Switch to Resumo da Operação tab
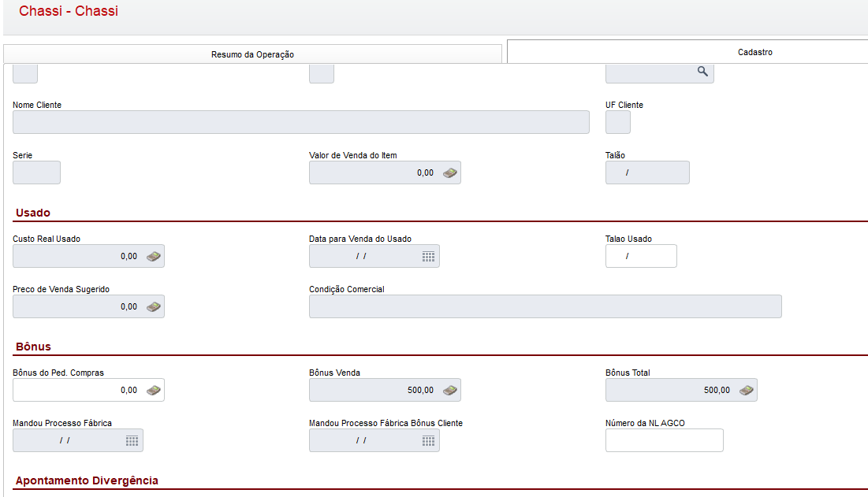The image size is (868, 497). click(252, 54)
